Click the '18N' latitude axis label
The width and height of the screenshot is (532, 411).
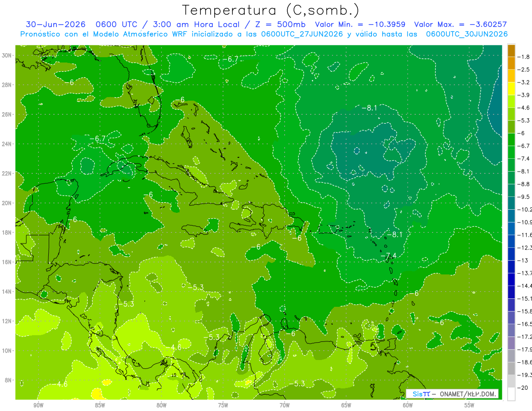[x=8, y=232]
